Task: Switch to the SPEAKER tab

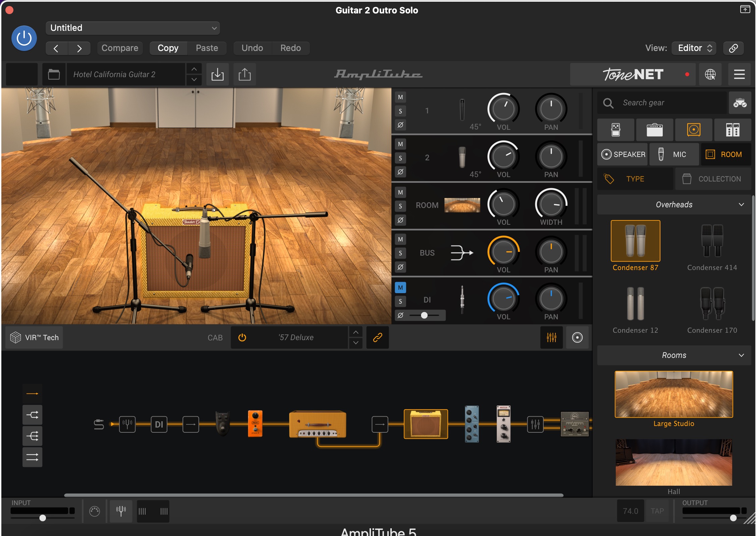Action: (x=623, y=154)
